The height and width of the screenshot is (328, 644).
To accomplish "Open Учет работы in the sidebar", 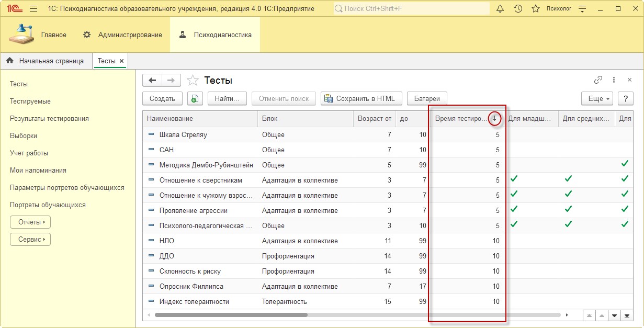I will tap(29, 153).
